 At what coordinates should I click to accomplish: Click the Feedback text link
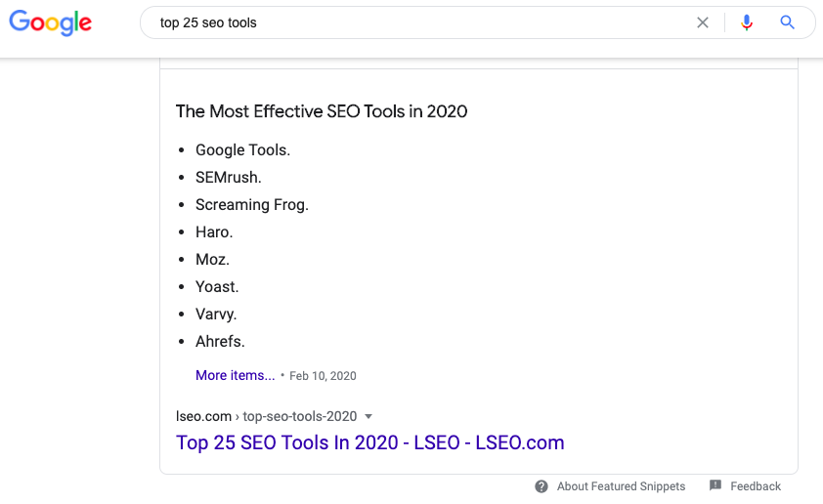pos(756,486)
